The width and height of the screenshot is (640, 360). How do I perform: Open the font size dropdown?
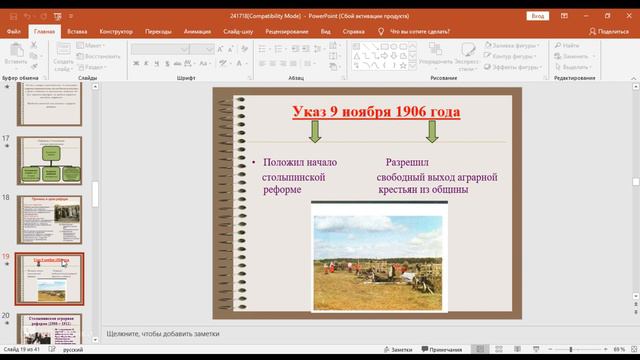tap(209, 49)
